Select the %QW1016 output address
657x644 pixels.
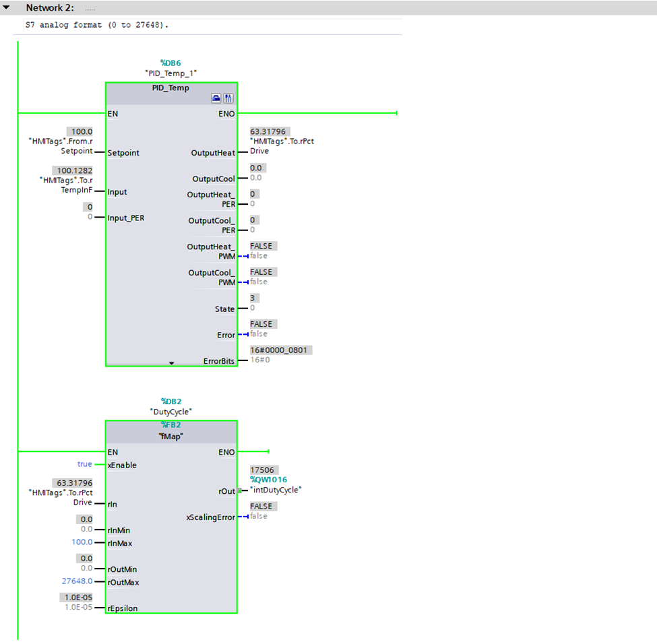tap(269, 480)
